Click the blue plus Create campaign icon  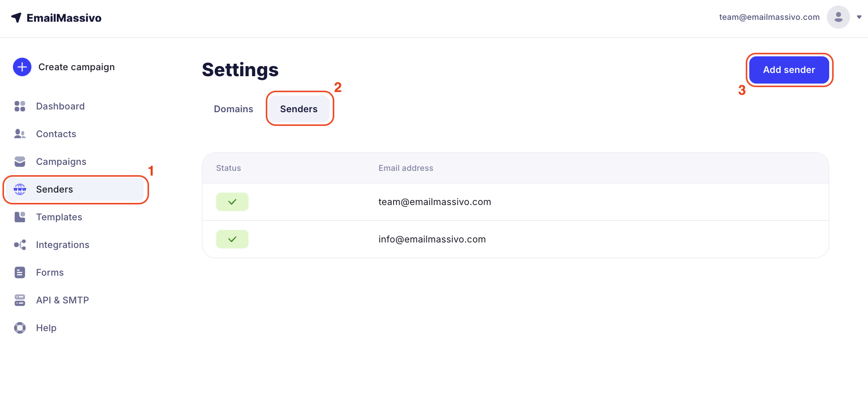[x=22, y=67]
